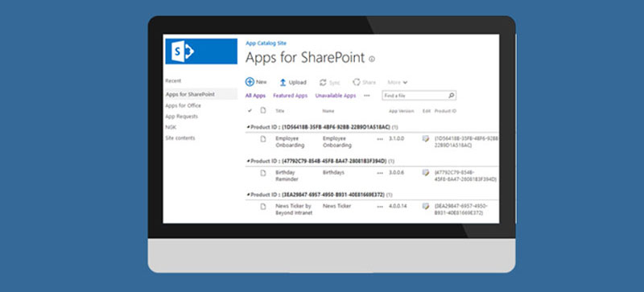Sort by the Name column header
Screen dimensions: 644x292
[x=328, y=111]
